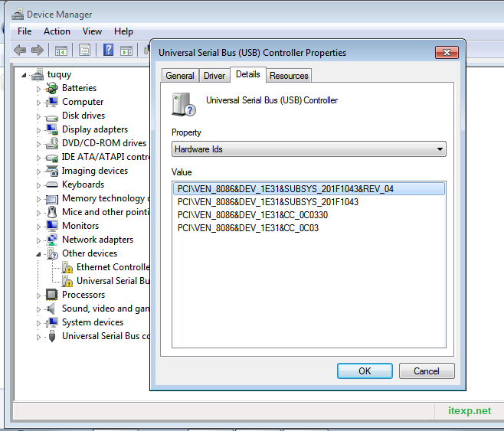Screen dimensions: 504x431
Task: Select the Imaging devices tree item label
Action: click(94, 171)
